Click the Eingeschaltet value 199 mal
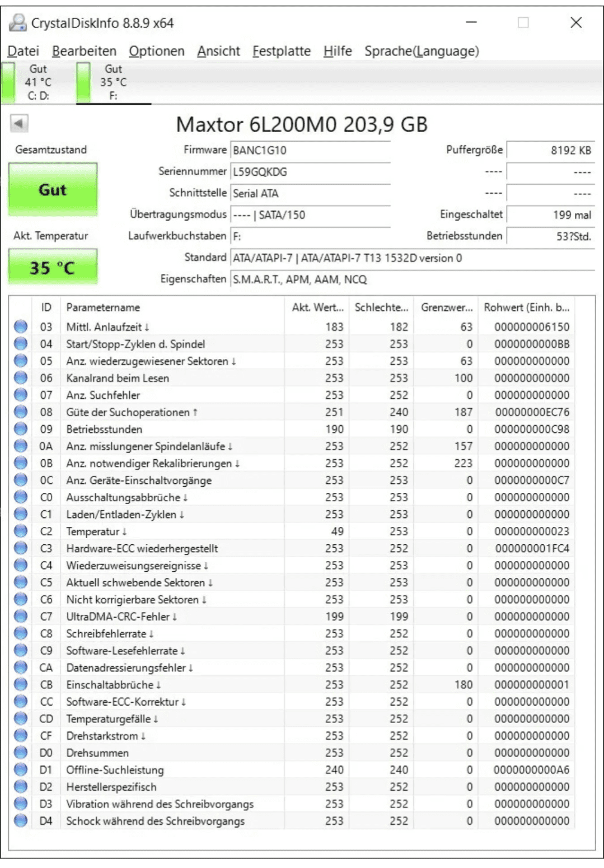This screenshot has width=604, height=868. click(x=550, y=214)
